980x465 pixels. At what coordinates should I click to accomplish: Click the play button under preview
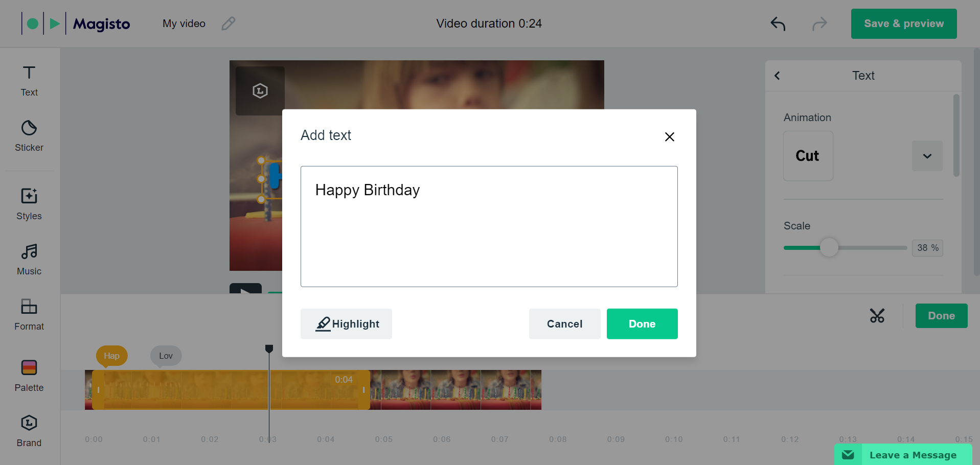[245, 289]
